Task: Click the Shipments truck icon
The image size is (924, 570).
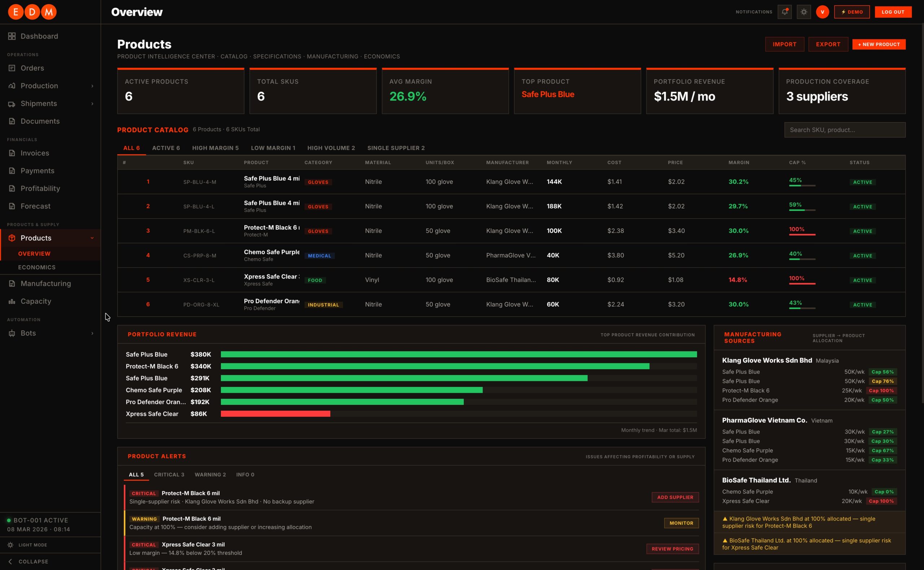Action: [x=12, y=104]
